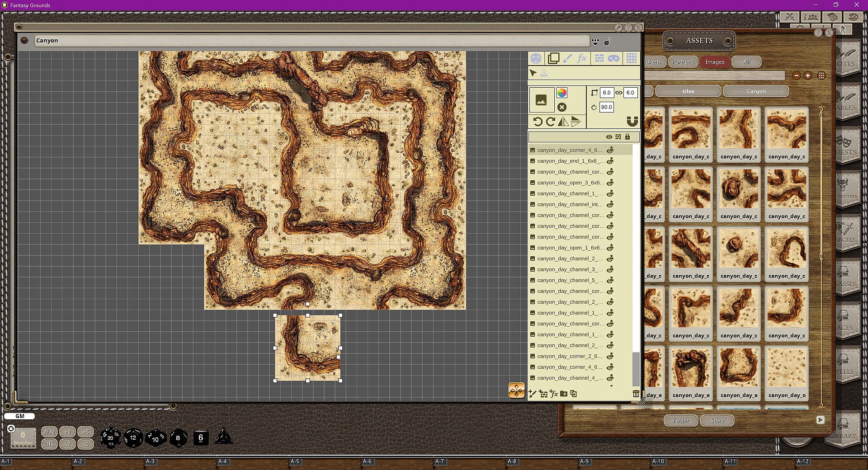Increase asset thumbnail size with plus icon
The height and width of the screenshot is (470, 868).
click(x=808, y=76)
